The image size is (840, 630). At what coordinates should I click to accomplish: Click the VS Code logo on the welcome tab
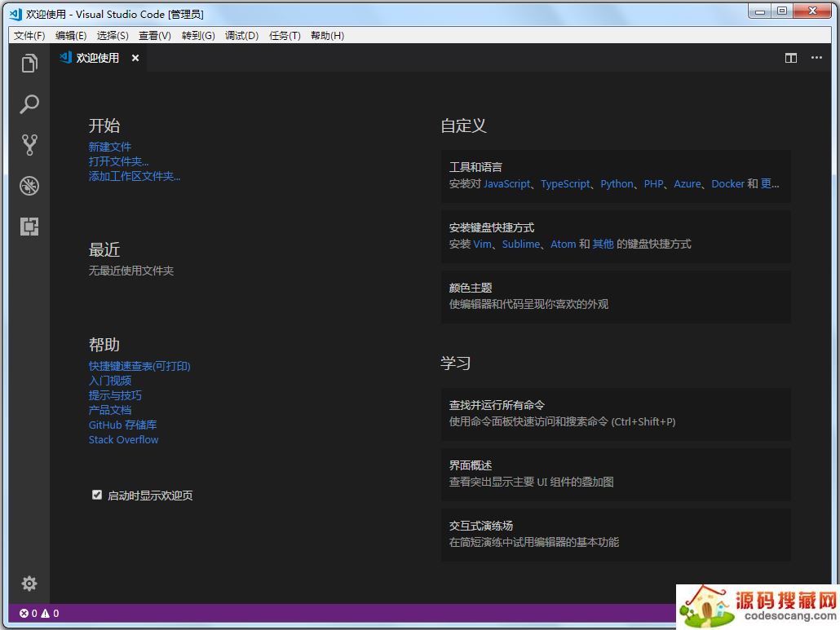pyautogui.click(x=64, y=58)
